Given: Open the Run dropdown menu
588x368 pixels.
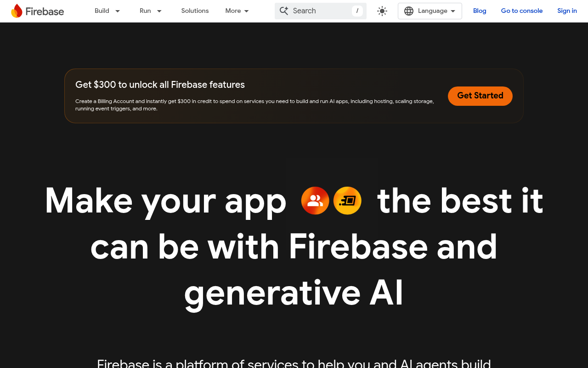Looking at the screenshot, I should point(151,11).
